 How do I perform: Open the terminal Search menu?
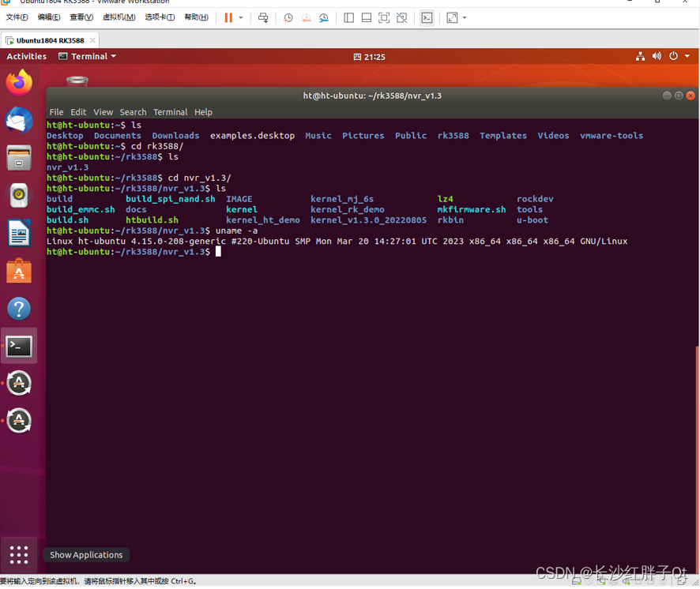[133, 112]
